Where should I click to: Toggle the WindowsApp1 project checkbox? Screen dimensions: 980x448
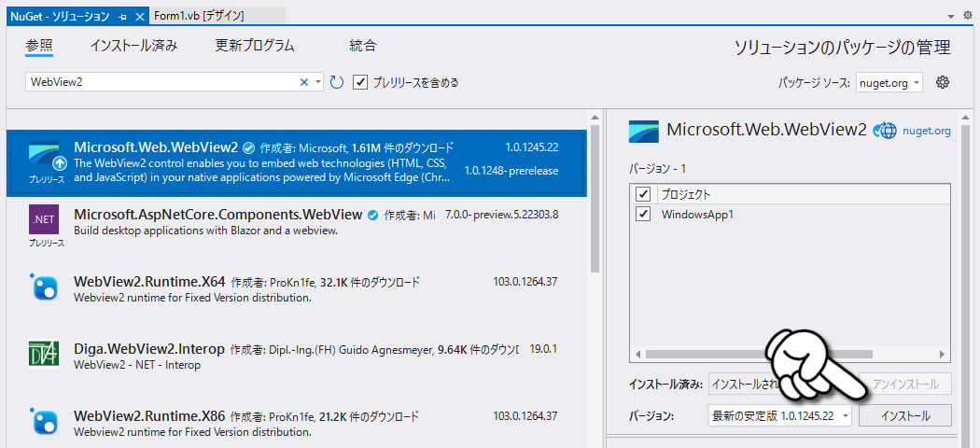click(643, 215)
